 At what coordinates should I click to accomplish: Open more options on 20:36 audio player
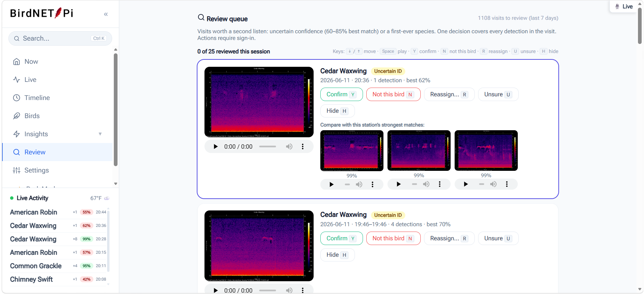(x=303, y=147)
